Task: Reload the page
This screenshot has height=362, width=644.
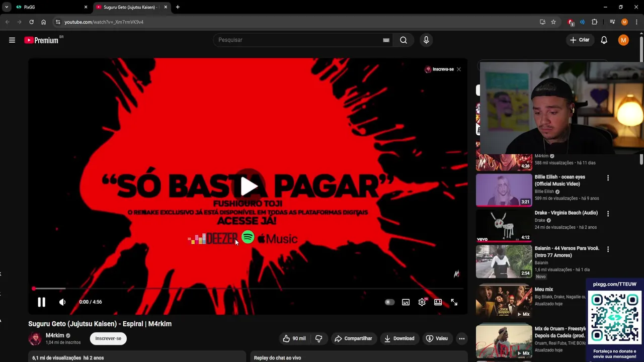Action: click(x=31, y=22)
